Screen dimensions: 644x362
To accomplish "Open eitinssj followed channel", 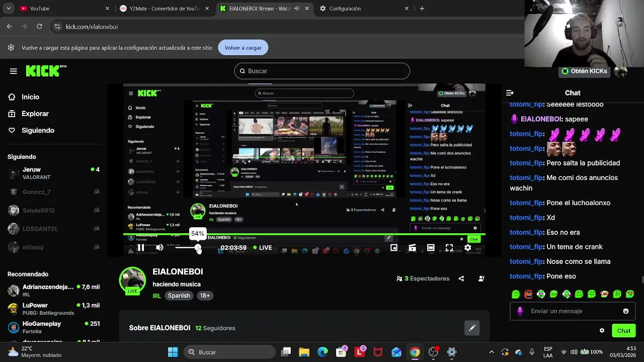I will click(54, 247).
